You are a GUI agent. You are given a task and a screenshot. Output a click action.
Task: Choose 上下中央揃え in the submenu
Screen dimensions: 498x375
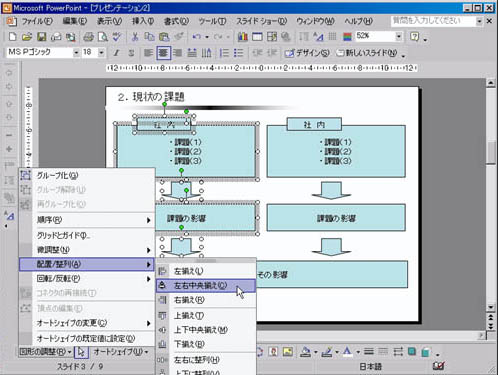click(206, 330)
